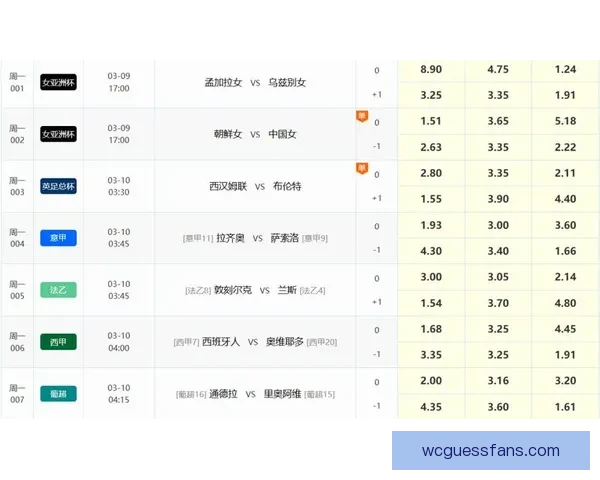The width and height of the screenshot is (600, 480).
Task: Pick draw odds 4.75 for match 001
Action: coord(498,70)
